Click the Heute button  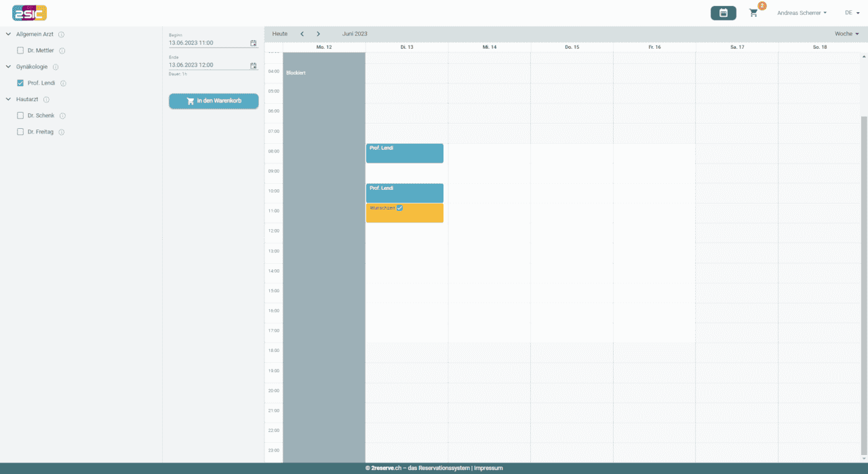(279, 34)
